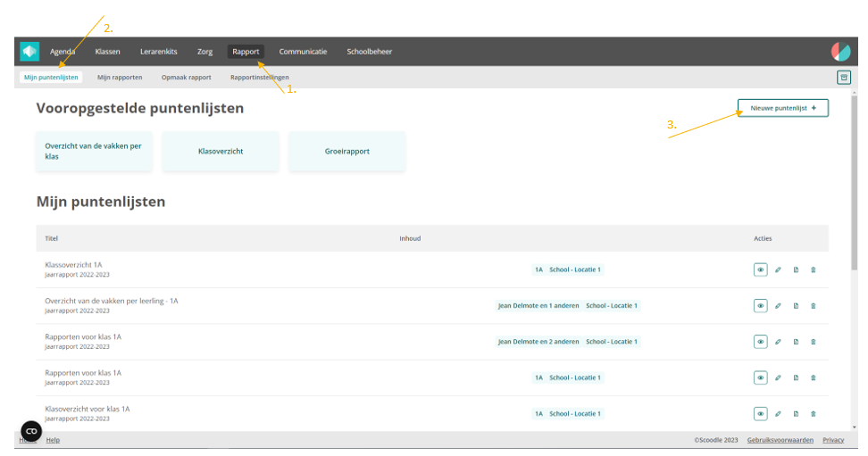Click the Scoodle logo in the navbar
The height and width of the screenshot is (456, 868).
[29, 52]
